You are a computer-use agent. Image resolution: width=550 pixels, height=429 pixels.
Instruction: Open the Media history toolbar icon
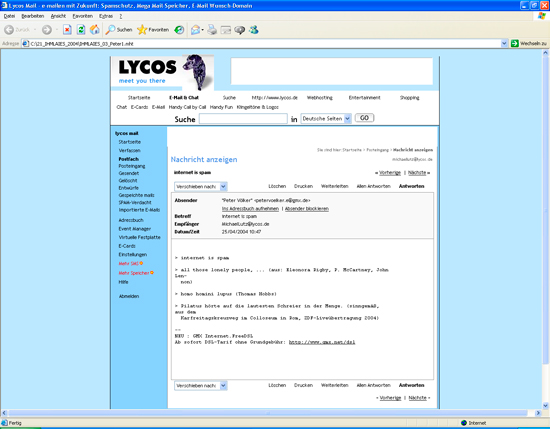click(179, 30)
